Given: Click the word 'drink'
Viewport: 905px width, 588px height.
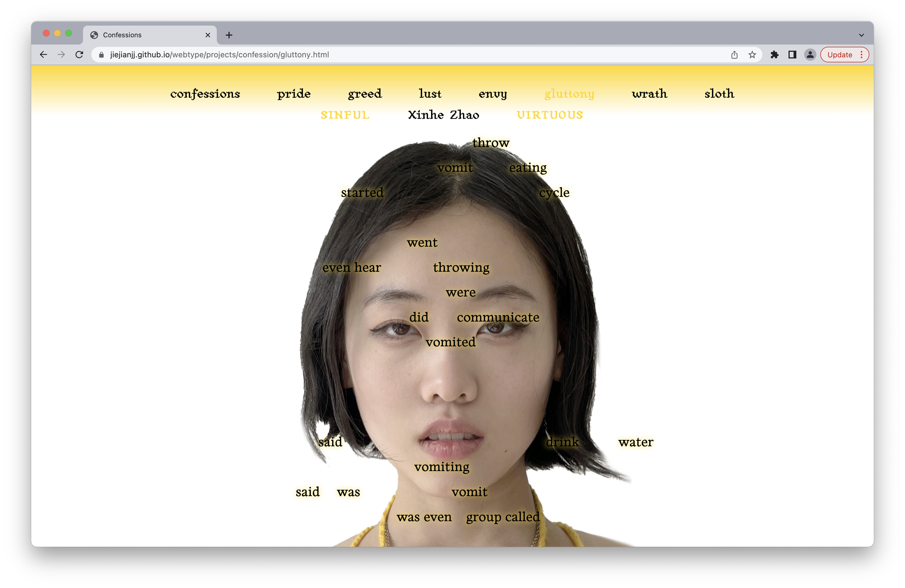Looking at the screenshot, I should pos(562,442).
